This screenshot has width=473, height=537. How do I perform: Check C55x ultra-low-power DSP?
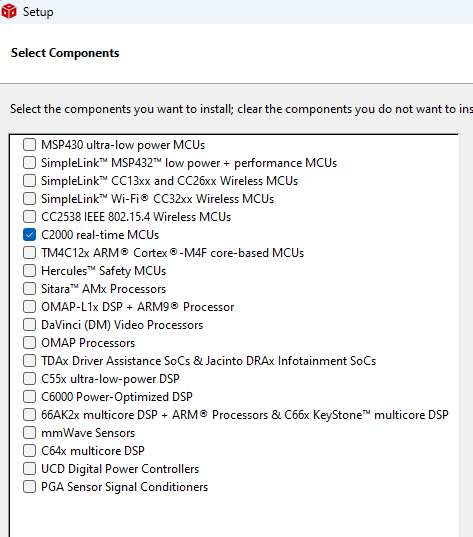pyautogui.click(x=29, y=378)
